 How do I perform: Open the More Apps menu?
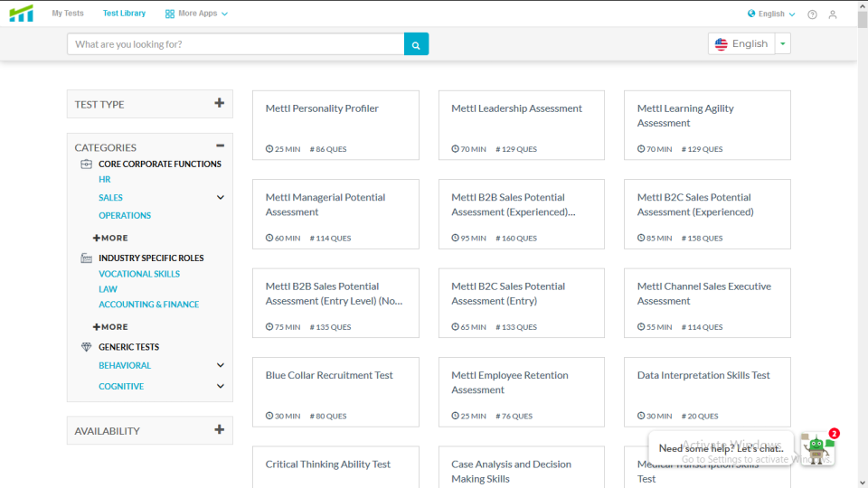click(196, 14)
